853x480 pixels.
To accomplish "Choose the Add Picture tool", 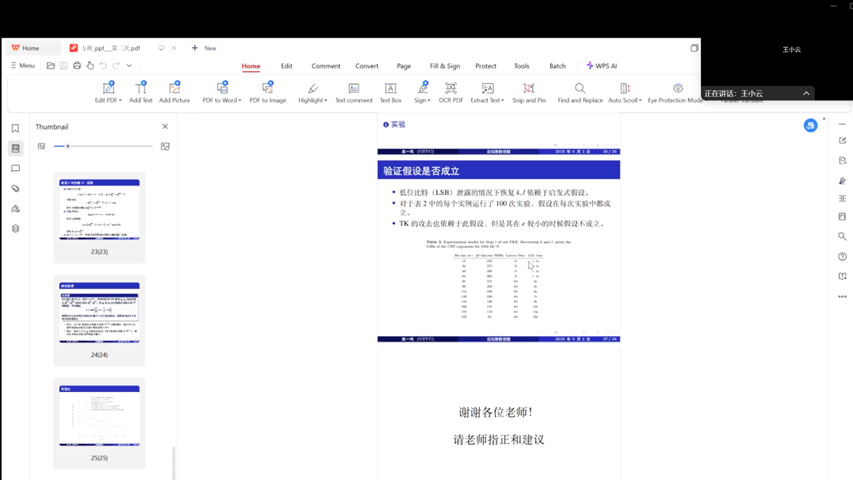I will pyautogui.click(x=174, y=92).
